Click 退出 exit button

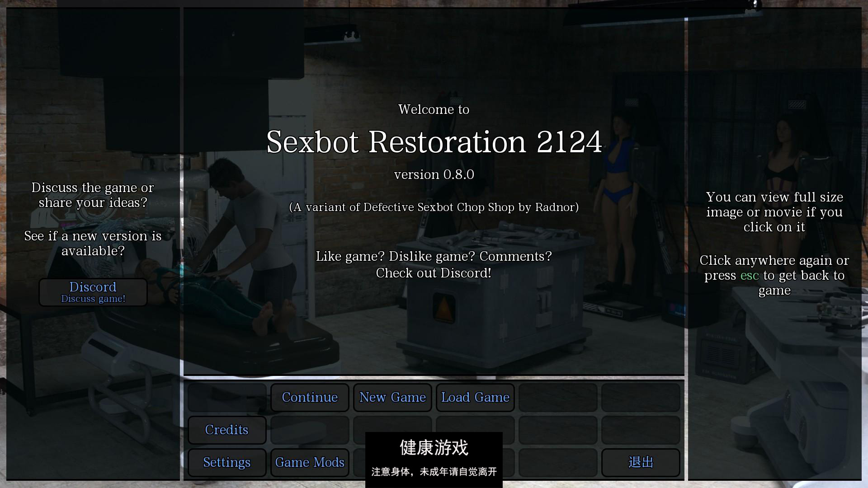pyautogui.click(x=640, y=462)
